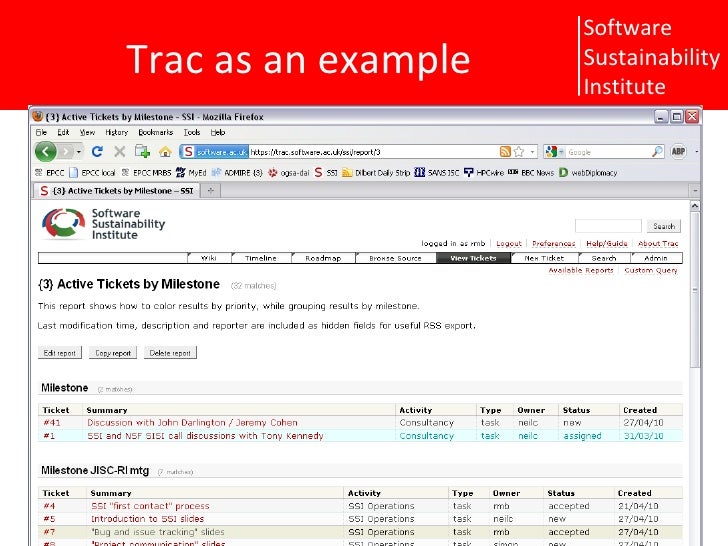Screen dimensions: 728x546
Task: Go to the Timeline navigation tab
Action: pyautogui.click(x=261, y=258)
